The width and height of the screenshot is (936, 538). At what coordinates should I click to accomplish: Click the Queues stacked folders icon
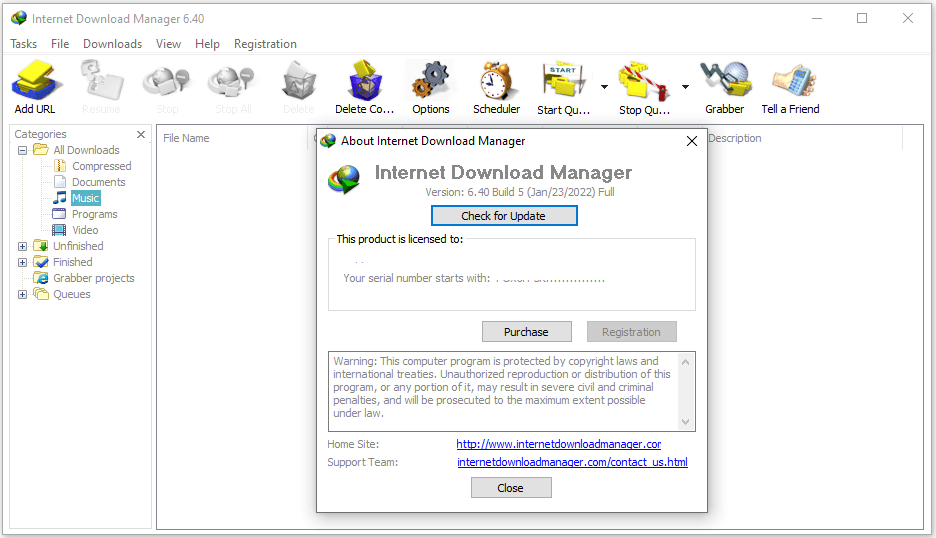tap(41, 294)
